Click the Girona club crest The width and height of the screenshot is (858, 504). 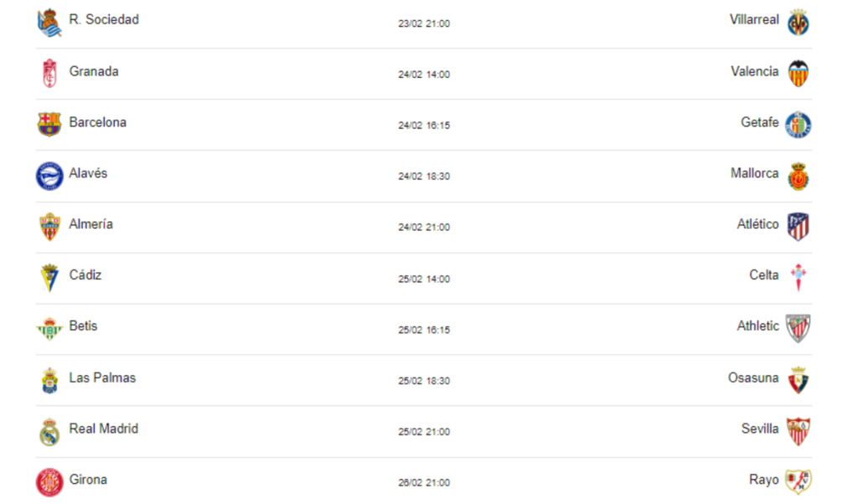pos(49,482)
